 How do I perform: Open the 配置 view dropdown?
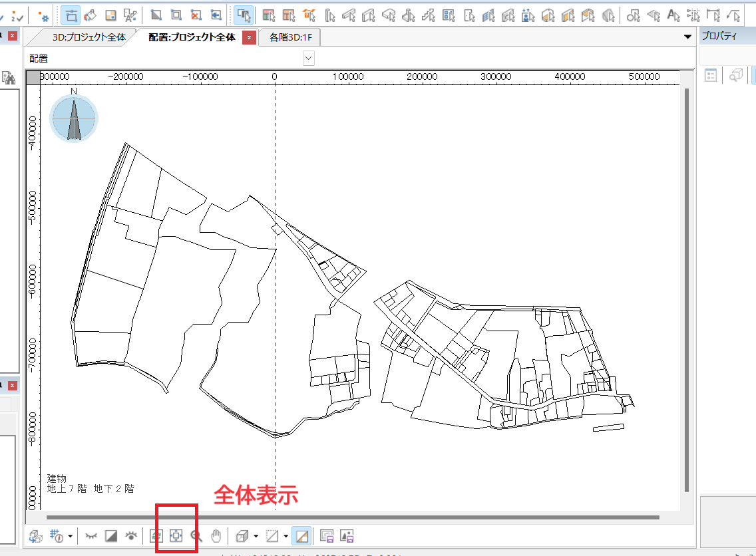308,59
